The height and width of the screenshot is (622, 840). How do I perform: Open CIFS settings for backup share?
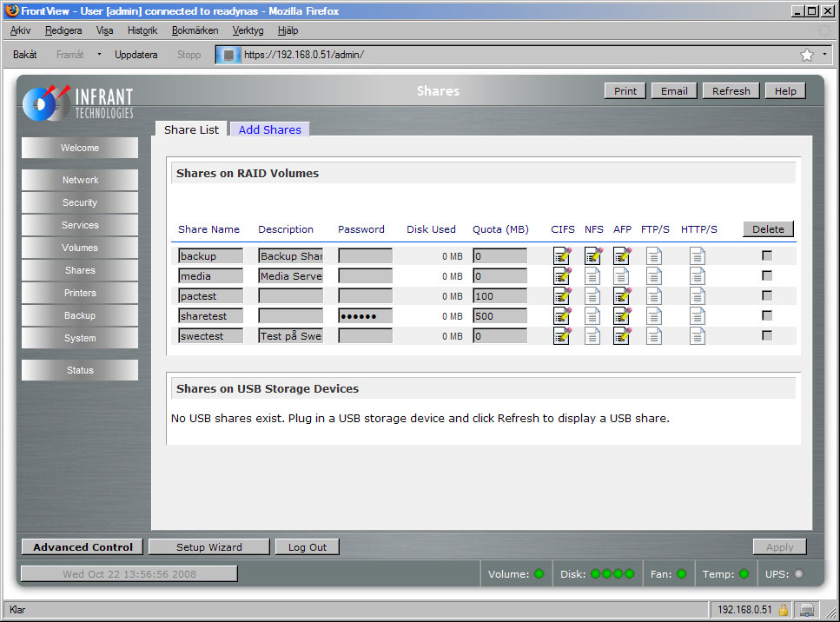click(x=562, y=255)
